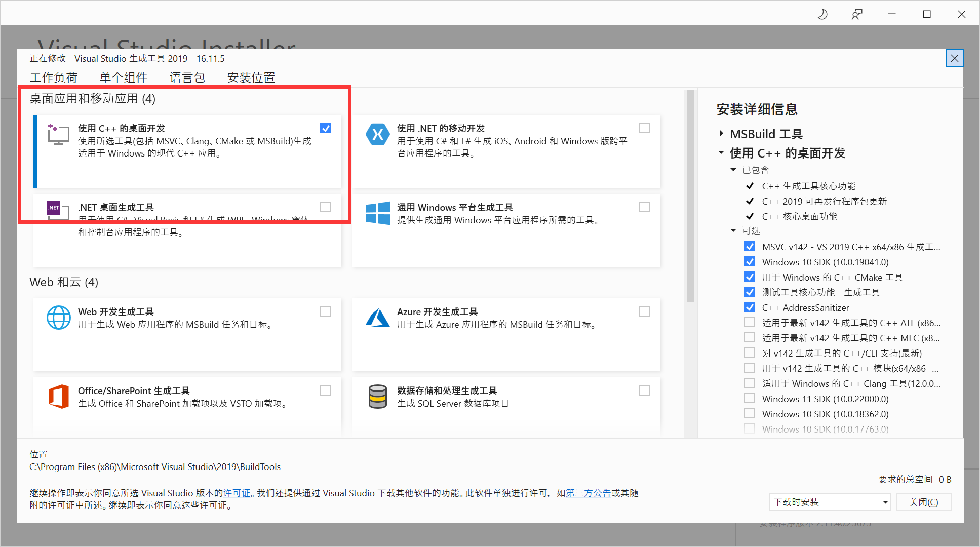Open the 第三方公告 link

click(588, 493)
